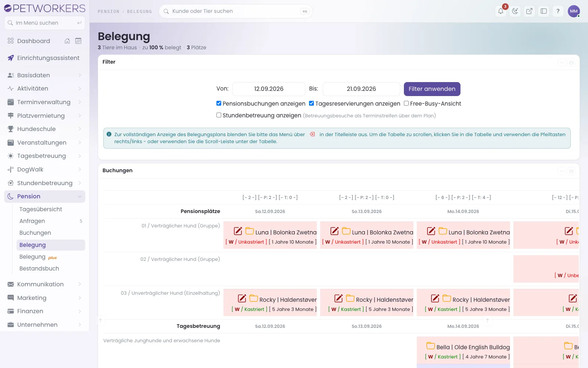The width and height of the screenshot is (588, 368).
Task: Click the Bis date field
Action: click(361, 89)
